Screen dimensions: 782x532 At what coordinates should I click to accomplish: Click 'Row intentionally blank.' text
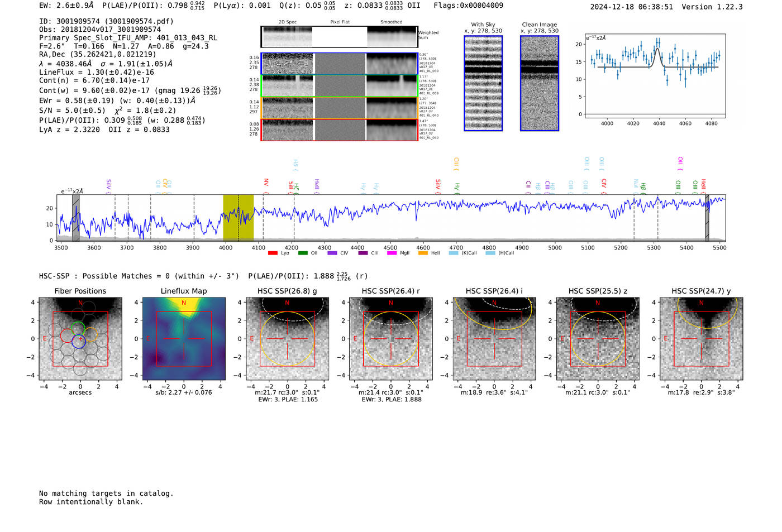[x=91, y=502]
